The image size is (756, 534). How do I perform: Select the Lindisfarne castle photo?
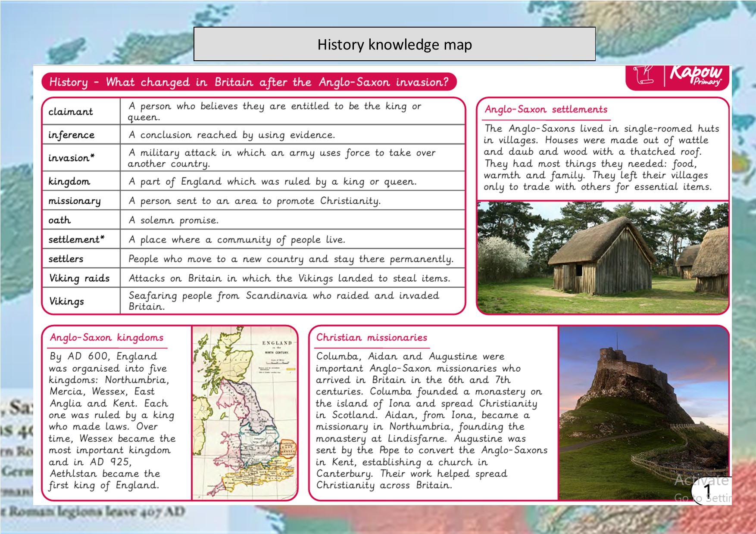click(x=644, y=413)
